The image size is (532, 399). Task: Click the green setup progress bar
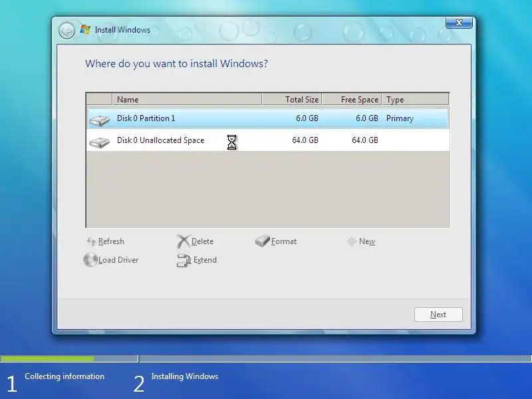click(x=47, y=358)
